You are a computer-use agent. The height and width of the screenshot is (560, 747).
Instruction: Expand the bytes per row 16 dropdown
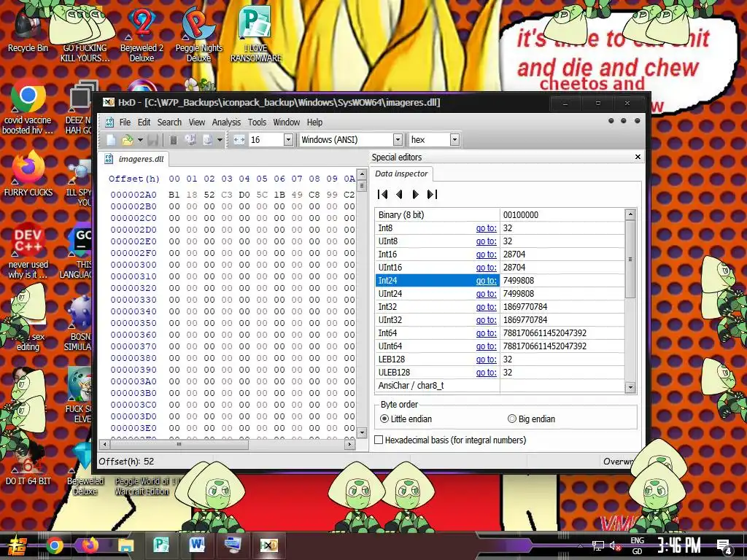(x=288, y=139)
